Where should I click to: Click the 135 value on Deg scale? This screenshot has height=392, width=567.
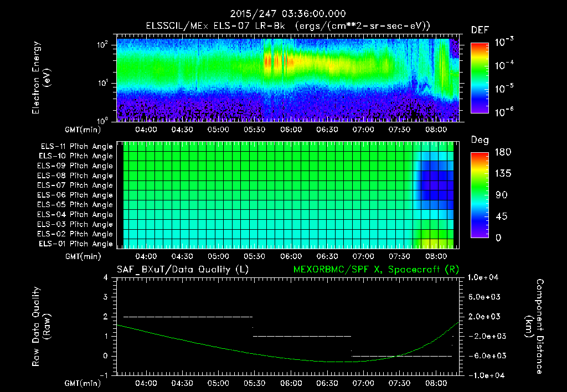pyautogui.click(x=503, y=174)
